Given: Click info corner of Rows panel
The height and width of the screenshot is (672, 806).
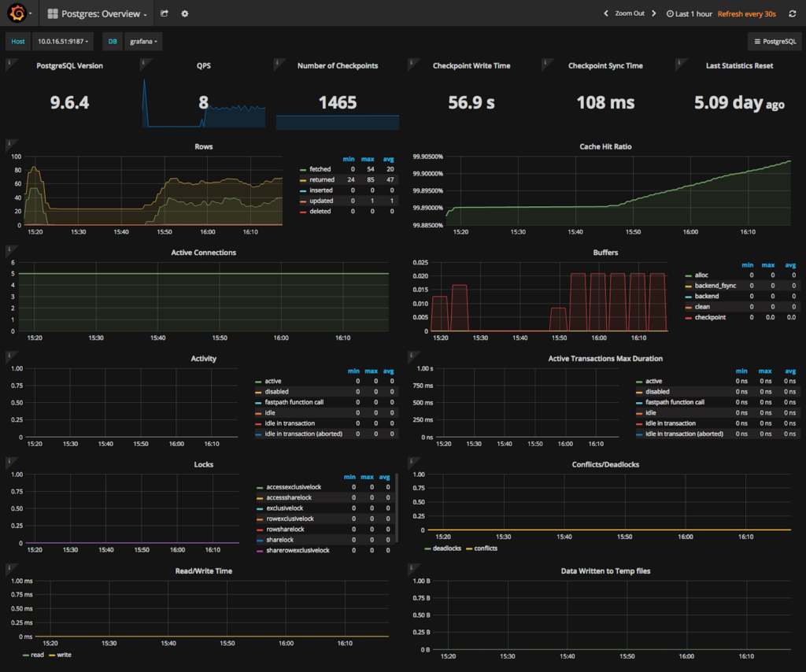Looking at the screenshot, I should [x=9, y=143].
